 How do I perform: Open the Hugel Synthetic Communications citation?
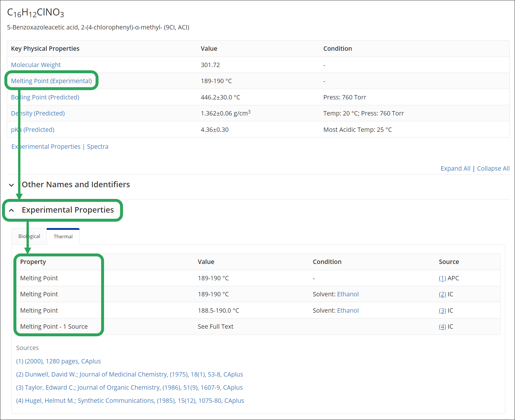130,400
